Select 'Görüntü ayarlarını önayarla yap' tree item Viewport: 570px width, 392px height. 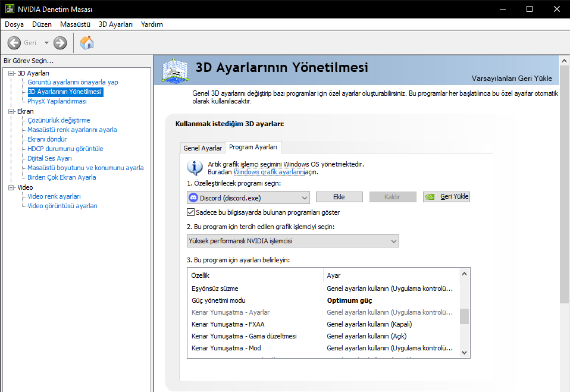tap(73, 82)
